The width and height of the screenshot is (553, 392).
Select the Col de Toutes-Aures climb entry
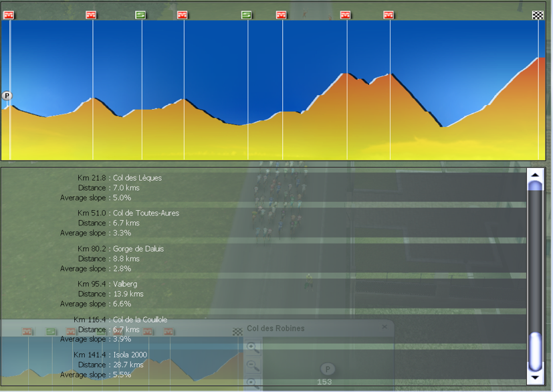coord(146,213)
